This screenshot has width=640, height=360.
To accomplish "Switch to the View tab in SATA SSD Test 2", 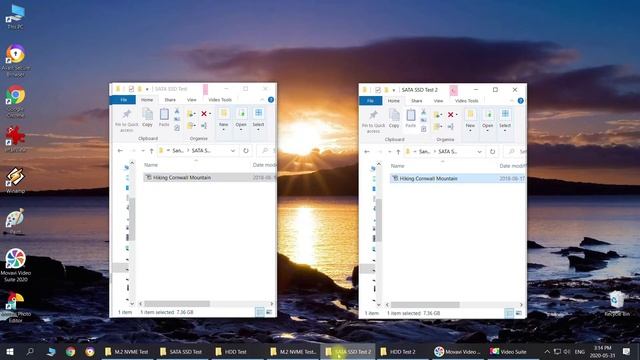I will click(438, 101).
